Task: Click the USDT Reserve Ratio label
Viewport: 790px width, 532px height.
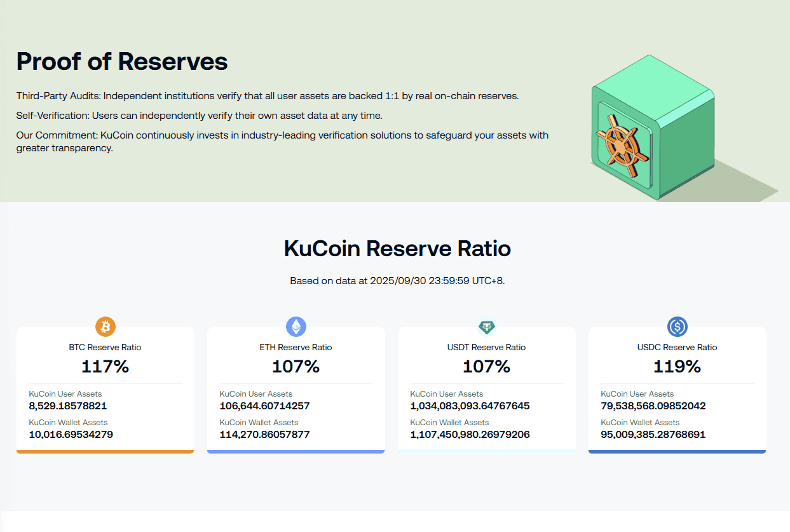Action: pyautogui.click(x=487, y=347)
